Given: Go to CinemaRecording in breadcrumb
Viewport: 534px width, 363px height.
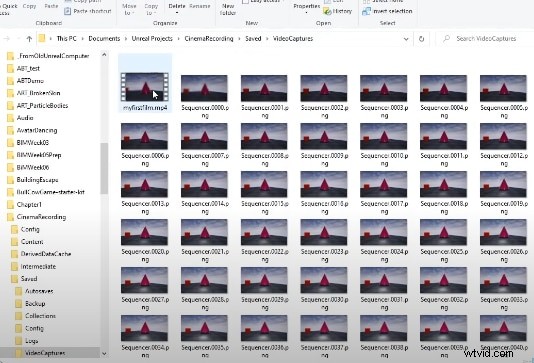Looking at the screenshot, I should [209, 38].
